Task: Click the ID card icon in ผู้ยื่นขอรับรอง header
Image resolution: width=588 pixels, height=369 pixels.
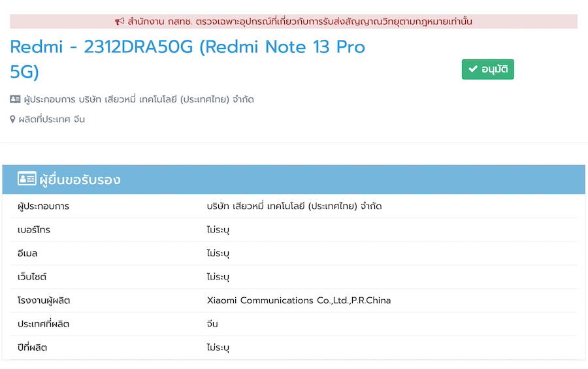Action: [27, 179]
